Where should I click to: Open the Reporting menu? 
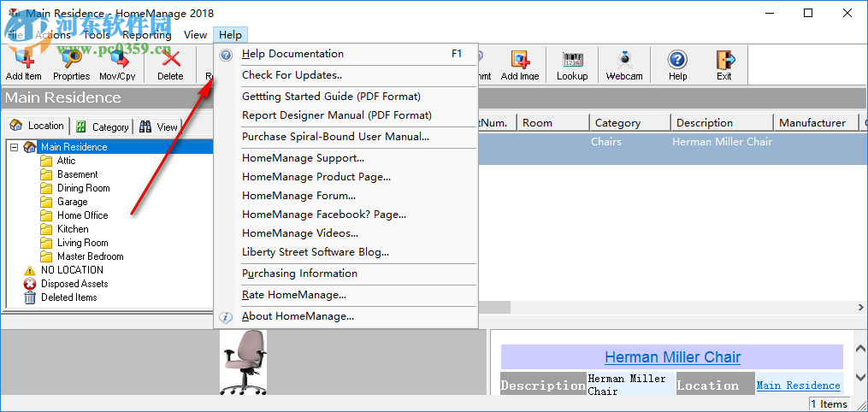[x=147, y=35]
